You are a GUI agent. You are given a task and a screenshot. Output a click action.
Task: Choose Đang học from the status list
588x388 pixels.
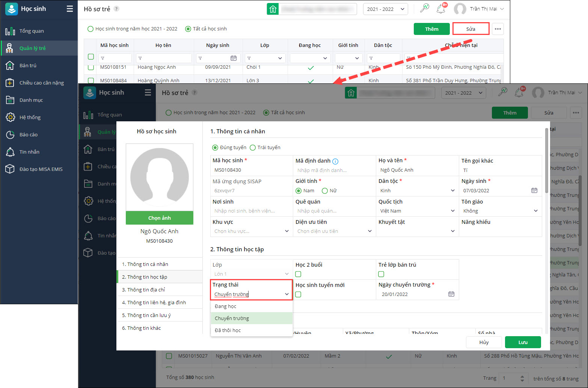click(252, 306)
